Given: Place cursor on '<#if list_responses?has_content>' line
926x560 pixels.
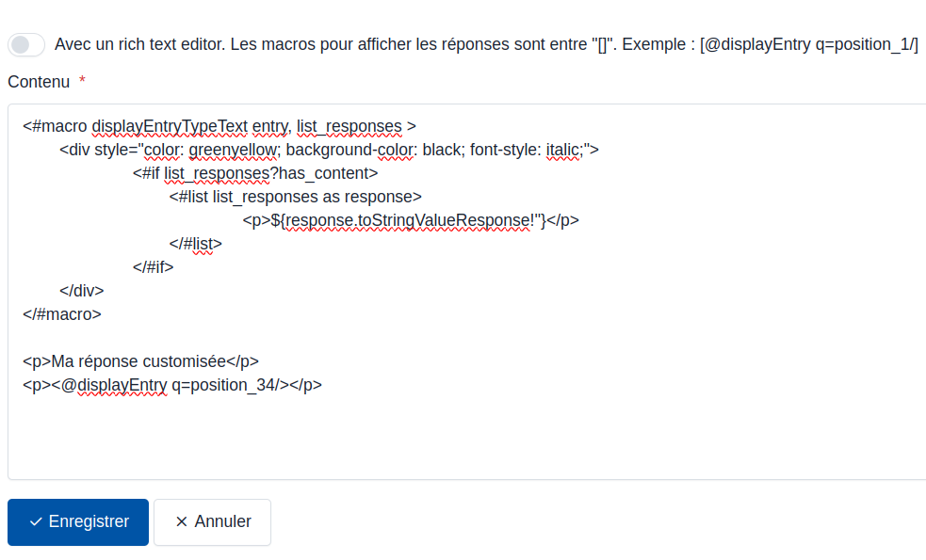Looking at the screenshot, I should point(255,173).
